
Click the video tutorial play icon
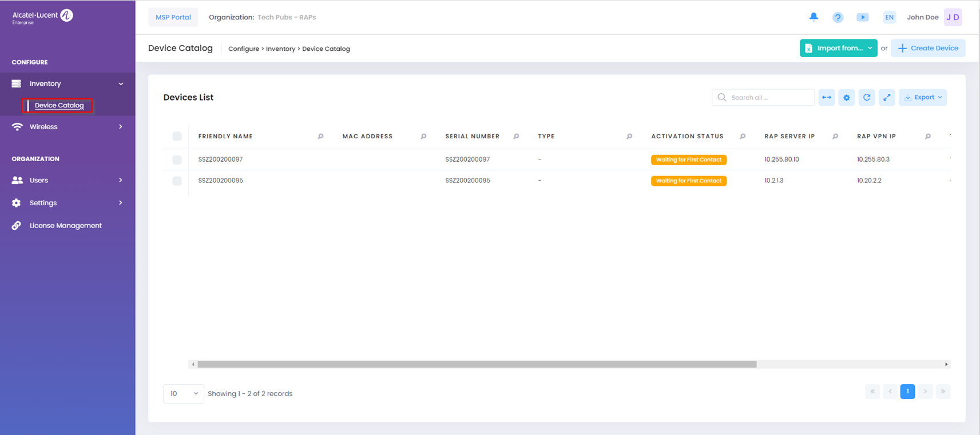862,17
